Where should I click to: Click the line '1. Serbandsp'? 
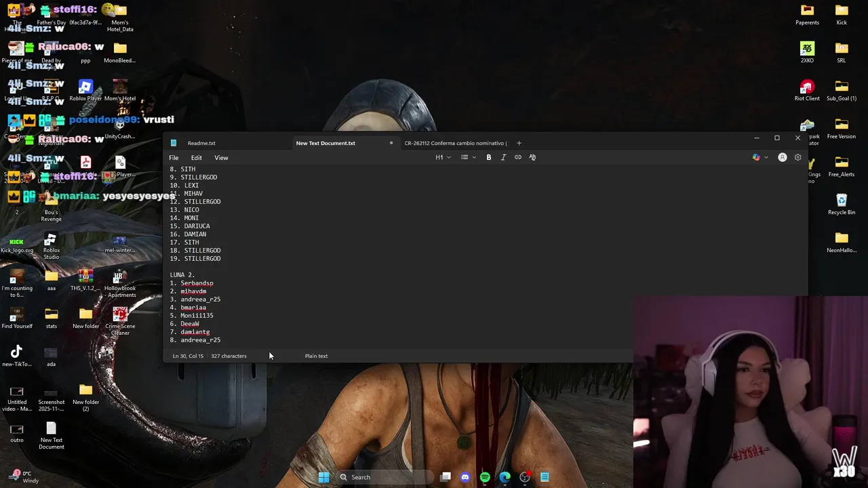coord(192,283)
